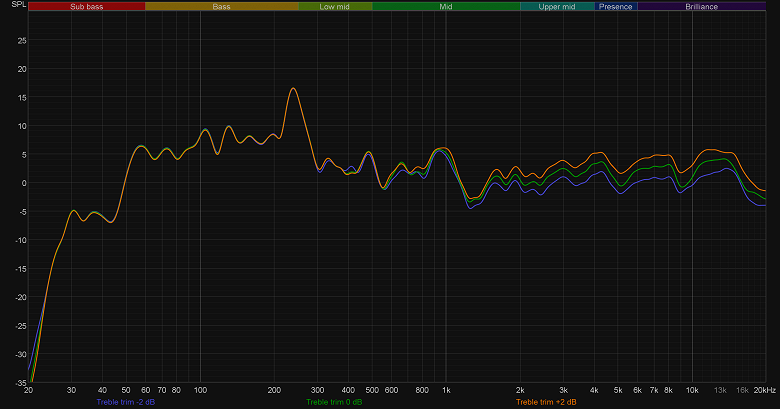
Task: Click the Upper mid band label
Action: [557, 6]
